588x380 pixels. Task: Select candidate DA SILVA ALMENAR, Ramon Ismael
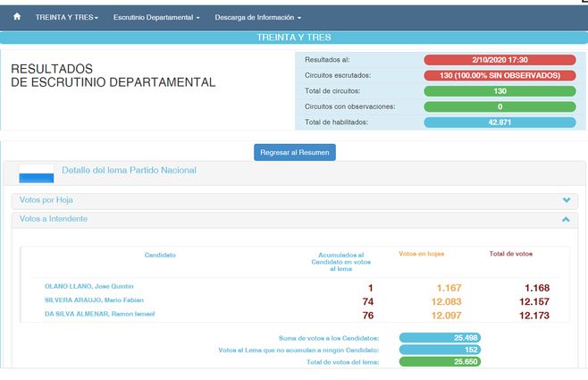(x=100, y=315)
